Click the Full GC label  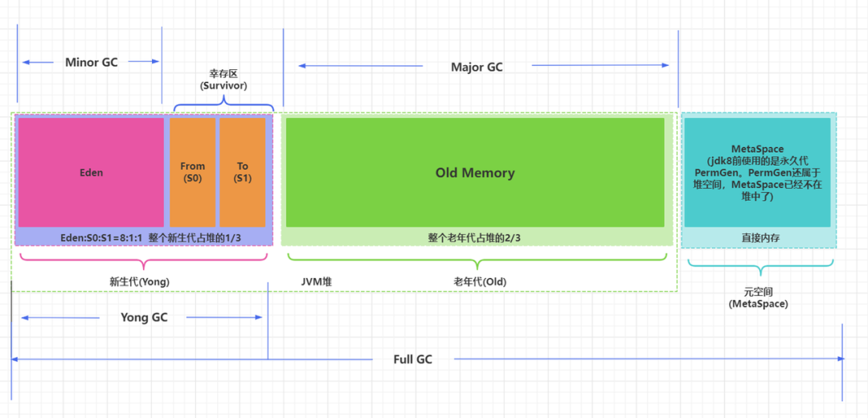pos(413,359)
